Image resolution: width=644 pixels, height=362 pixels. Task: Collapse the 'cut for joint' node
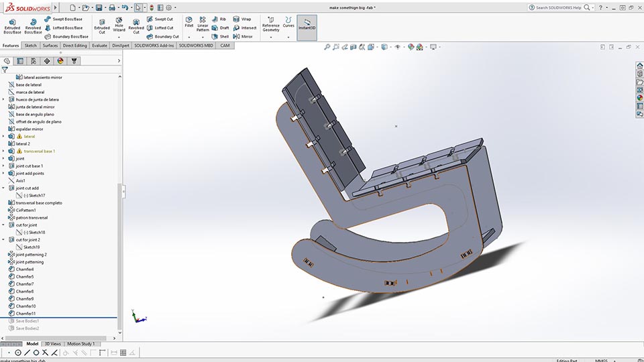[x=3, y=225]
